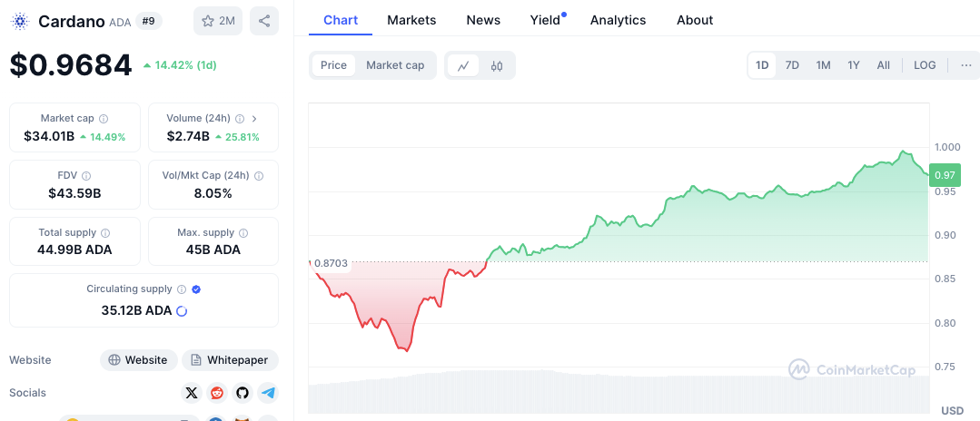Screen dimensions: 980x421
Task: Open Cardano's X (Twitter) social page
Action: click(192, 393)
